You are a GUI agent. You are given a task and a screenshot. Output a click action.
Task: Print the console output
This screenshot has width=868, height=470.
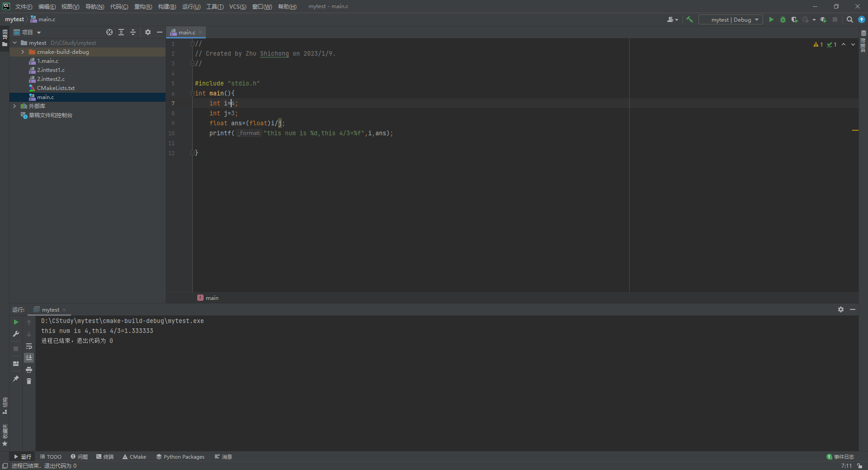tap(29, 370)
